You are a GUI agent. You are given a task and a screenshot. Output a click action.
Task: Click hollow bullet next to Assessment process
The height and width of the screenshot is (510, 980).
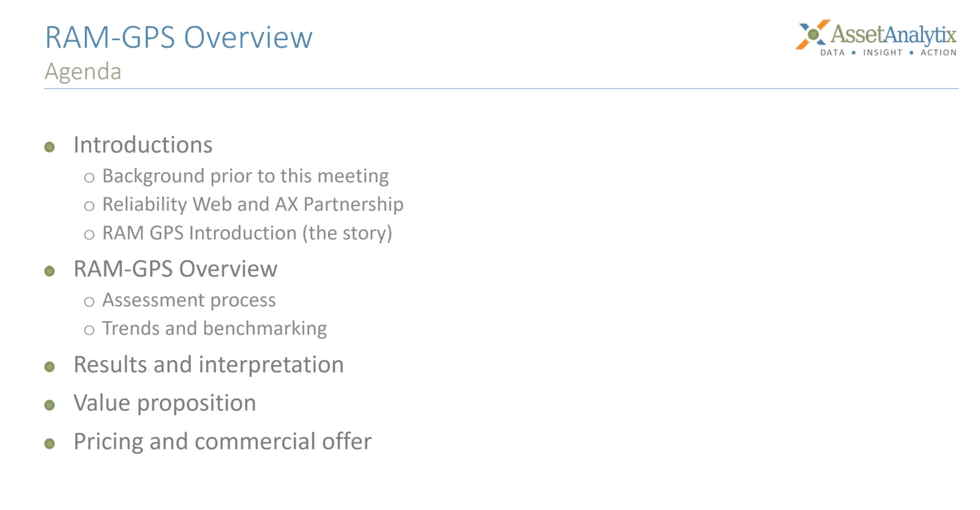click(x=89, y=302)
